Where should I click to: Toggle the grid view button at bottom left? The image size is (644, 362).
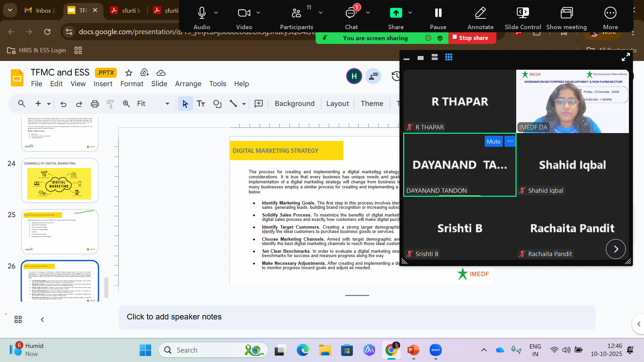tap(18, 319)
